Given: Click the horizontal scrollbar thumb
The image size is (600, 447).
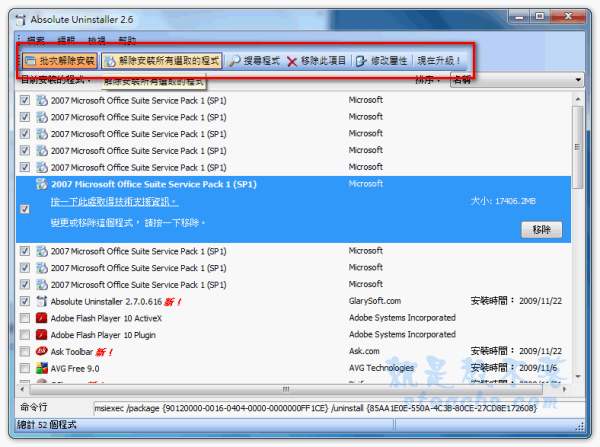Looking at the screenshot, I should pos(286,390).
